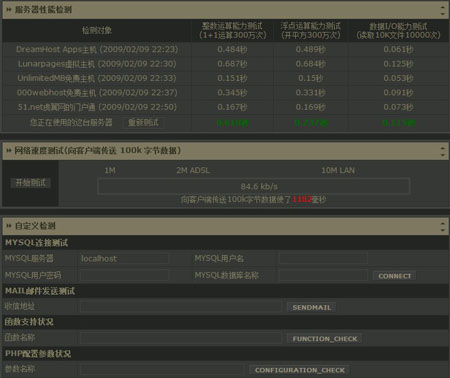Click the 0.687秒 integer result for Lunarpages
450x378 pixels.
pyautogui.click(x=232, y=64)
